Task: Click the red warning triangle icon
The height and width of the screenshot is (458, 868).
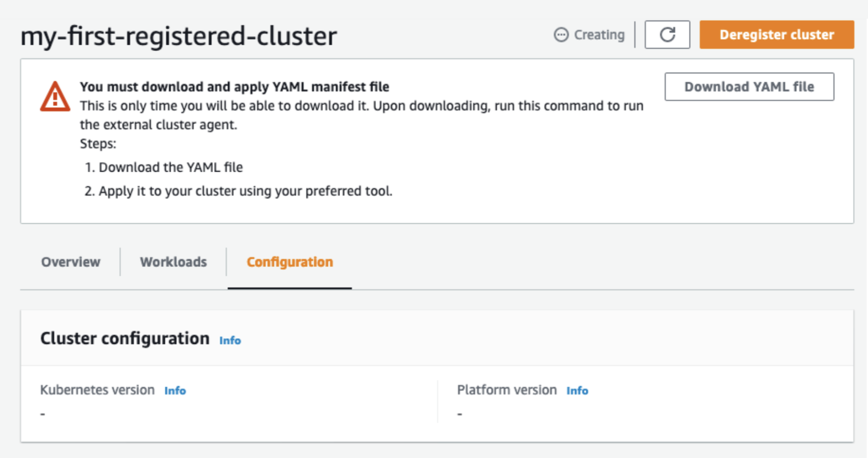Action: point(55,97)
